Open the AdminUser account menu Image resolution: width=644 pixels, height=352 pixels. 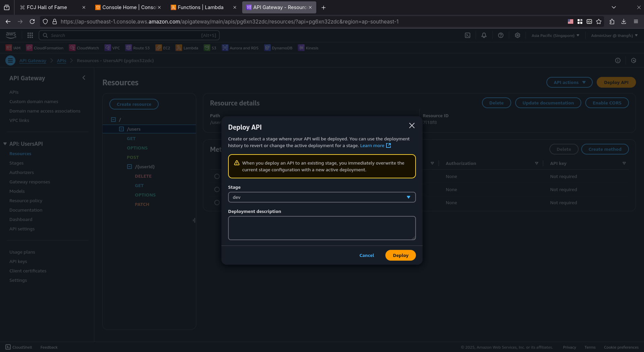pos(614,35)
